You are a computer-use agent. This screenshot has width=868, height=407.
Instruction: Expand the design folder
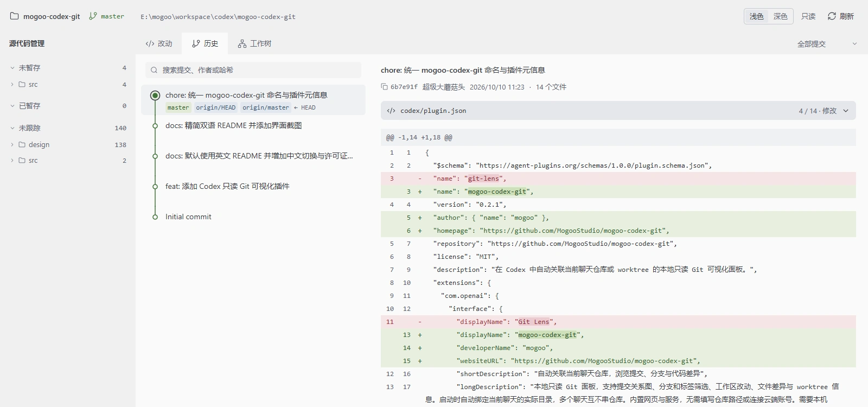[x=12, y=144]
